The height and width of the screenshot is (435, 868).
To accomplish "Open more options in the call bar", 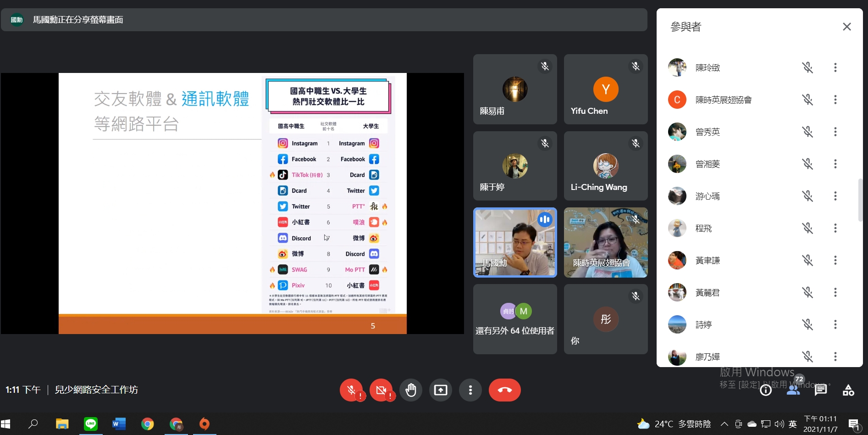I will 470,390.
